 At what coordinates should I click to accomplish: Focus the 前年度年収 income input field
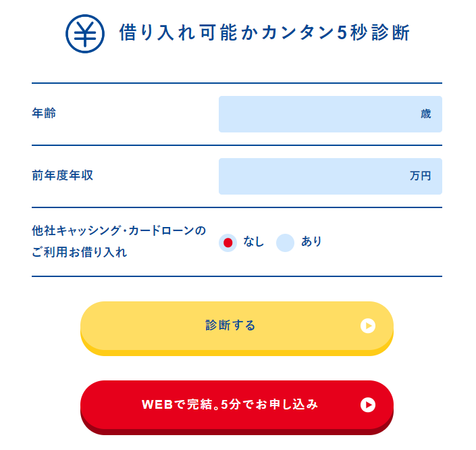tap(330, 176)
